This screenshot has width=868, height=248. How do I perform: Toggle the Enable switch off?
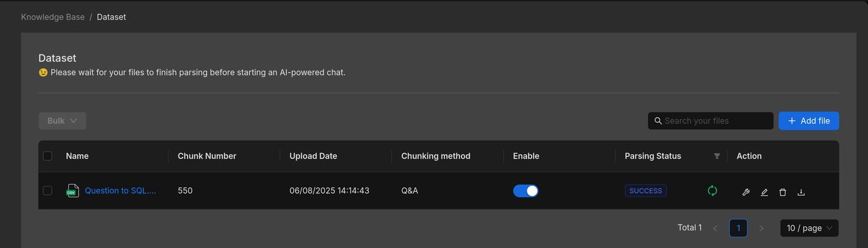(x=526, y=191)
